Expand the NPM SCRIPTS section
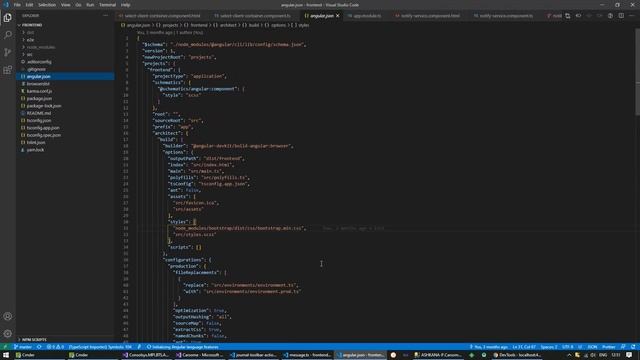Viewport: 640px width, 360px height. pyautogui.click(x=65, y=340)
